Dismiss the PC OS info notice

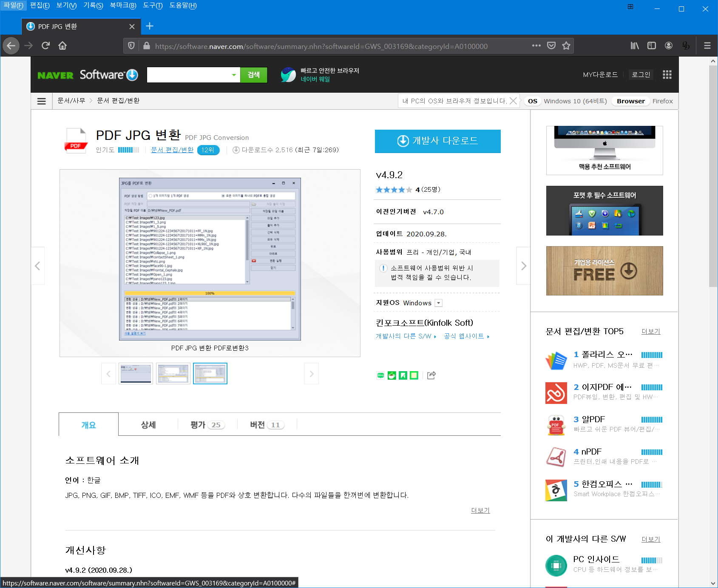click(x=514, y=101)
